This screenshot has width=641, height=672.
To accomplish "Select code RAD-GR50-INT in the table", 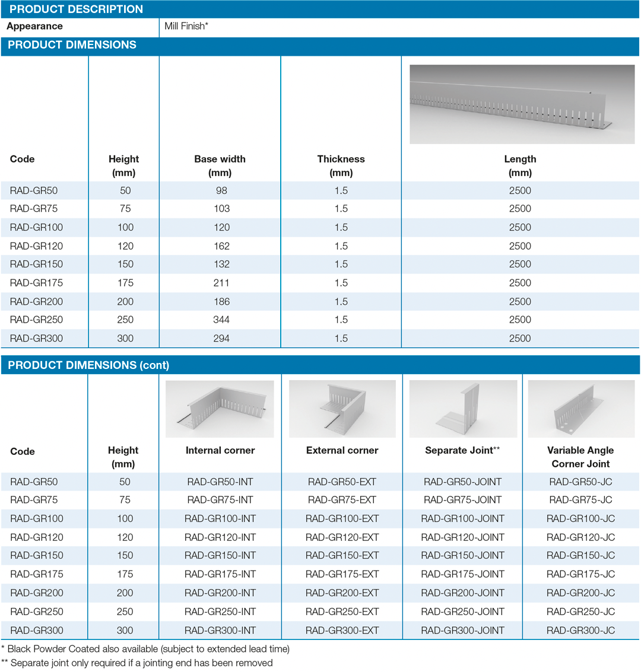I will (x=220, y=482).
